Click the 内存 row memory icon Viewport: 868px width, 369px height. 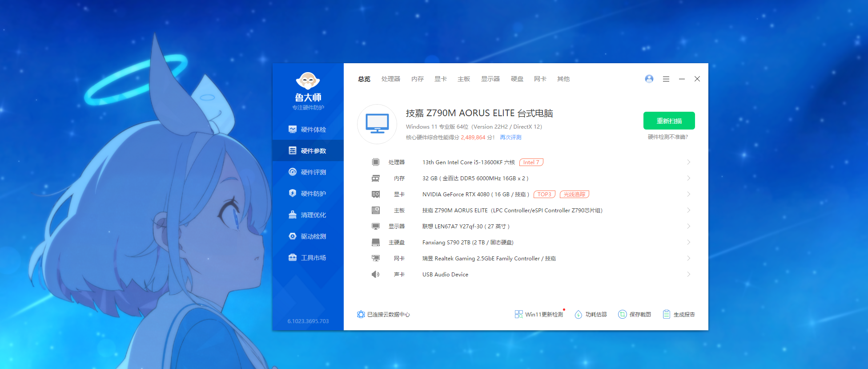376,178
